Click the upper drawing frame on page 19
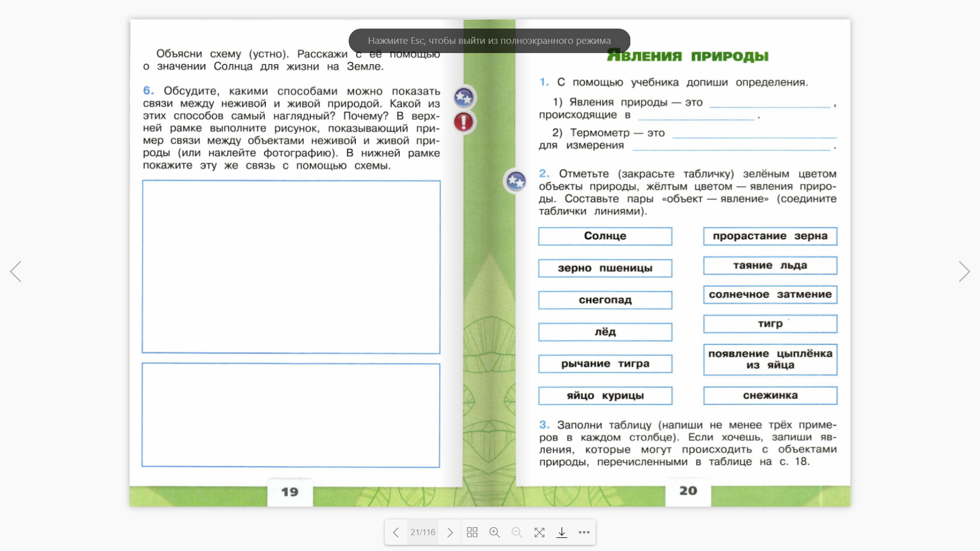The width and height of the screenshot is (980, 551). coord(291,267)
